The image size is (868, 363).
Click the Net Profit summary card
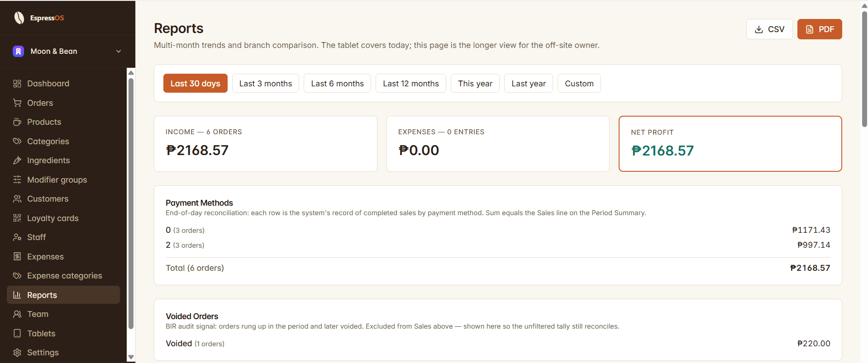pos(730,144)
